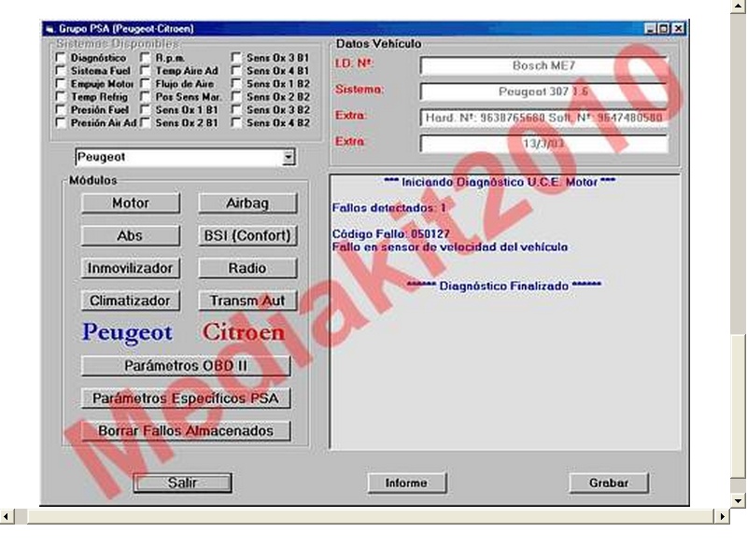The image size is (747, 560).
Task: Check the Sens Ox 2 B1 box
Action: click(x=146, y=123)
